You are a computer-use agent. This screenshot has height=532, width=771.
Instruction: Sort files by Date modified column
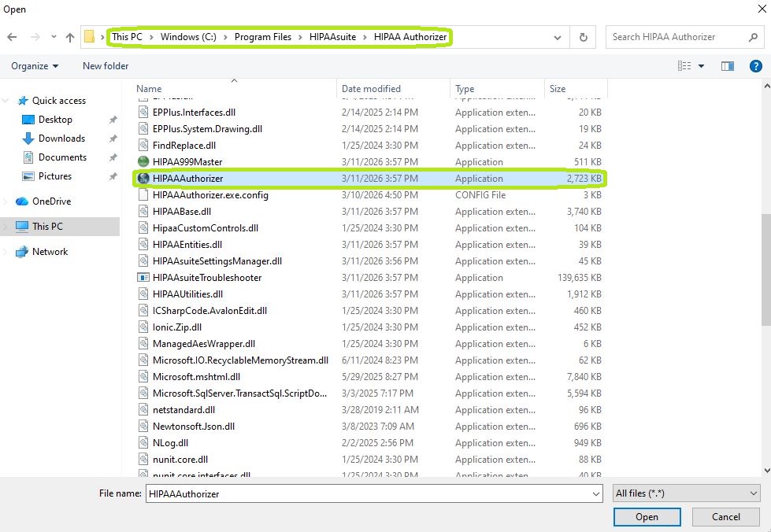(393, 89)
